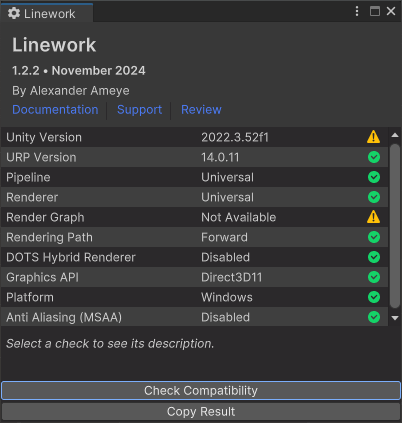Click the vertical scrollbar thumb
Viewport: 402px width, 423px height.
(x=395, y=226)
